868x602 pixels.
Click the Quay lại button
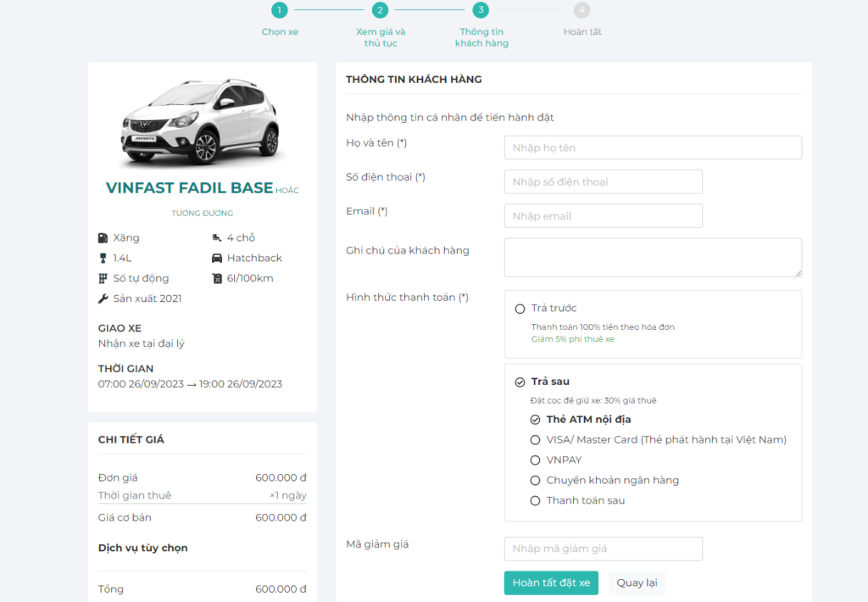637,583
